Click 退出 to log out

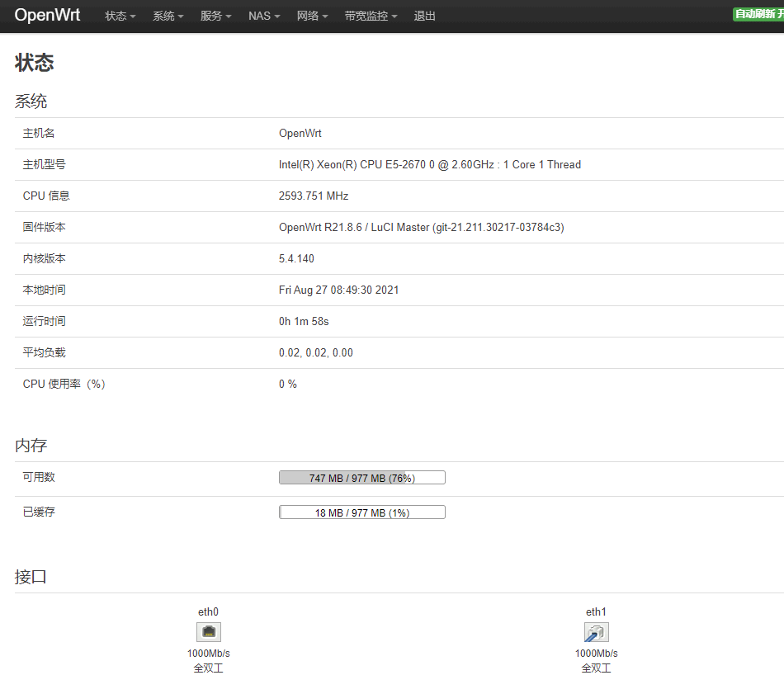pos(424,16)
